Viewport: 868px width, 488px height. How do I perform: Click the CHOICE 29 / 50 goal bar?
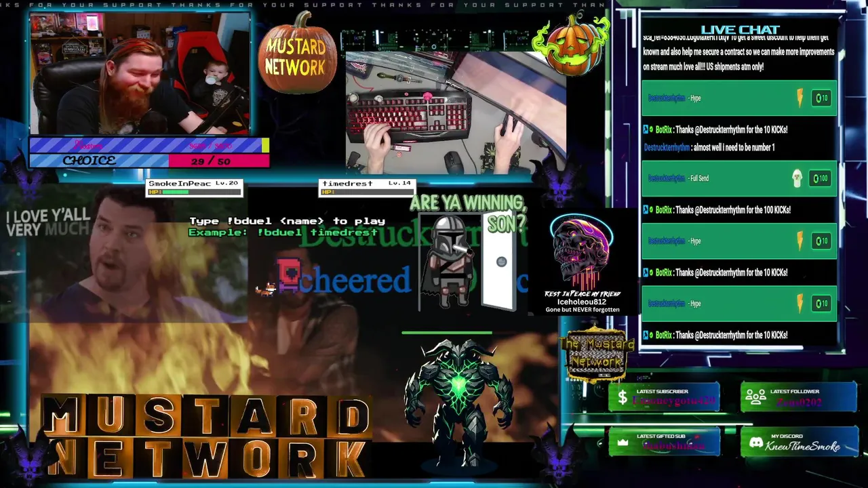[x=149, y=161]
